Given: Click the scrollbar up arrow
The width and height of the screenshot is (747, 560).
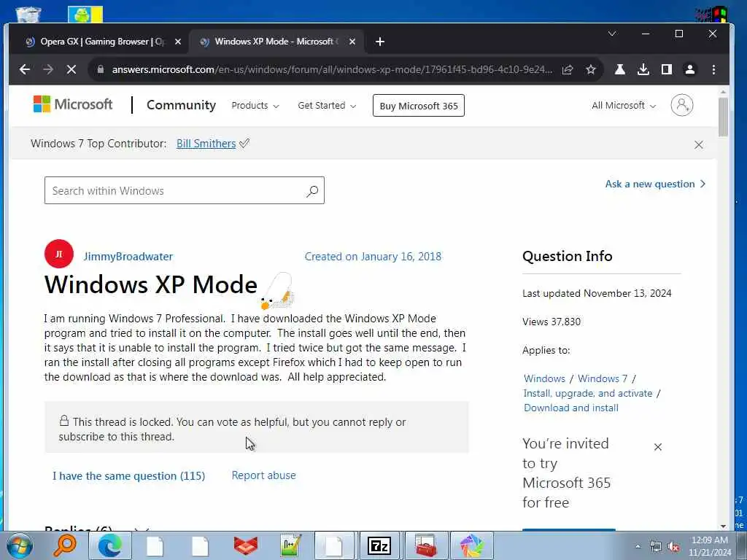Looking at the screenshot, I should [x=723, y=92].
